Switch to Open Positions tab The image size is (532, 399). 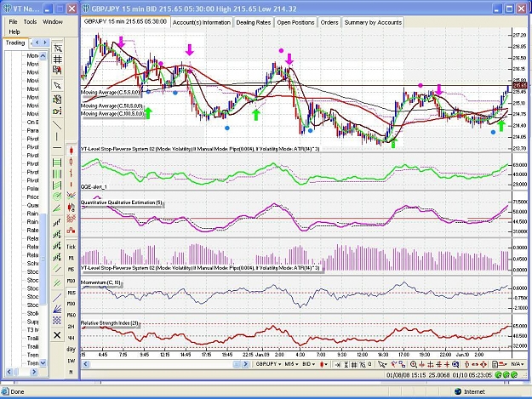pyautogui.click(x=295, y=23)
